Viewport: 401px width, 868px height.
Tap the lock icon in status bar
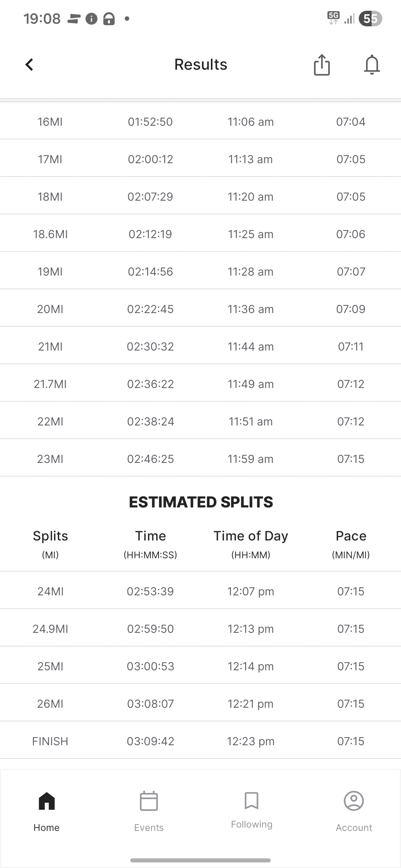pyautogui.click(x=109, y=19)
